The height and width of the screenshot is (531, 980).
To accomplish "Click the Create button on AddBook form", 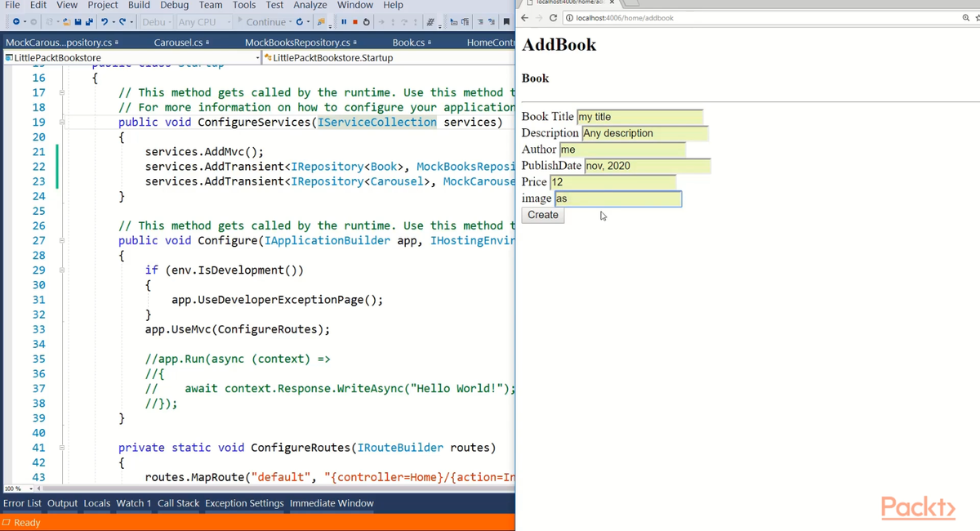I will click(543, 215).
